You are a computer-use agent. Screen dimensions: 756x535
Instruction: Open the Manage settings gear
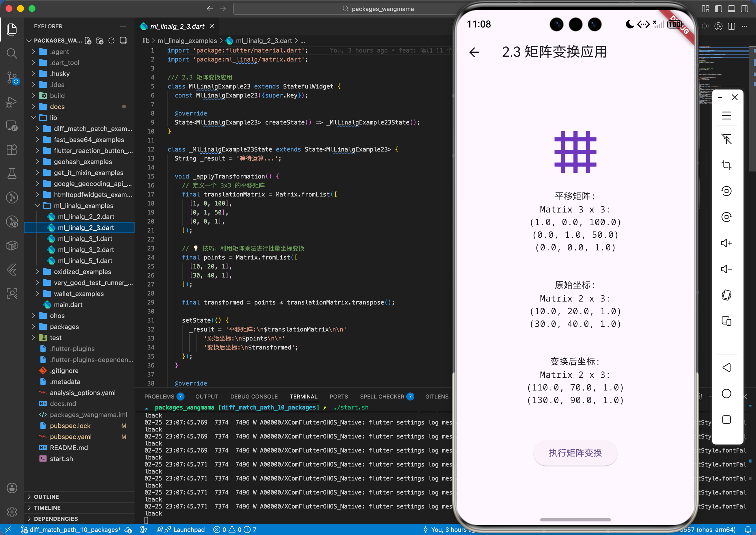point(12,511)
